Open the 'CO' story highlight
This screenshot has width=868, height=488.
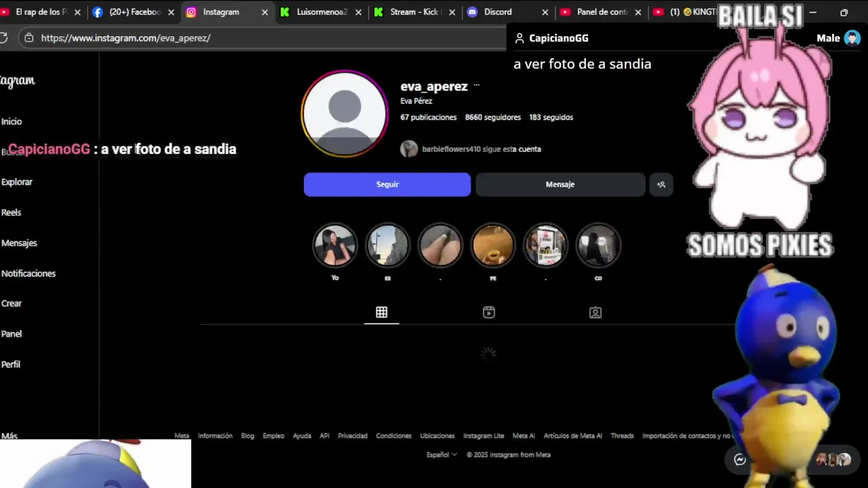coord(598,245)
